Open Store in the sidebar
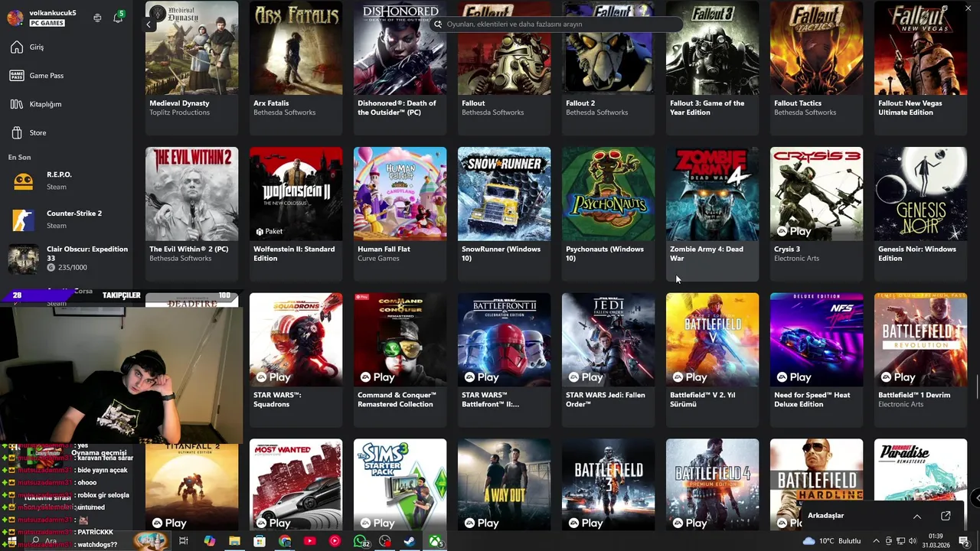 point(67,133)
